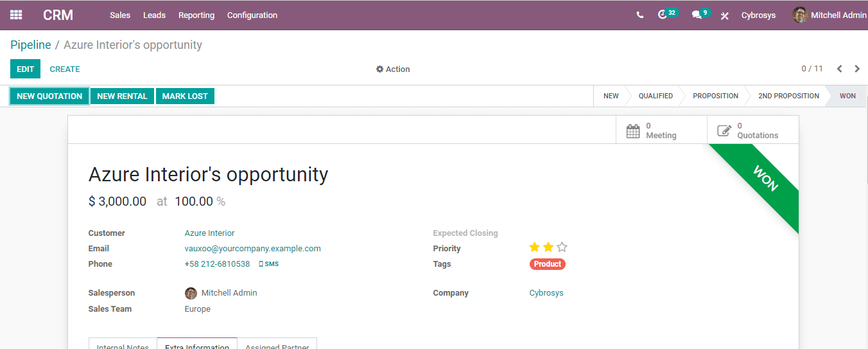This screenshot has height=349, width=868.
Task: Click the SMS phone icon link
Action: pos(268,264)
